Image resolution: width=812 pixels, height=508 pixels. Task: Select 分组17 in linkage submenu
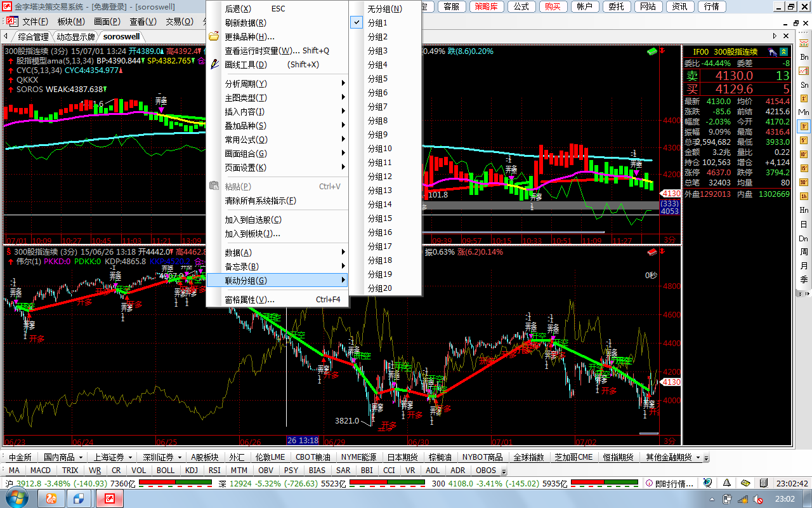pyautogui.click(x=385, y=246)
